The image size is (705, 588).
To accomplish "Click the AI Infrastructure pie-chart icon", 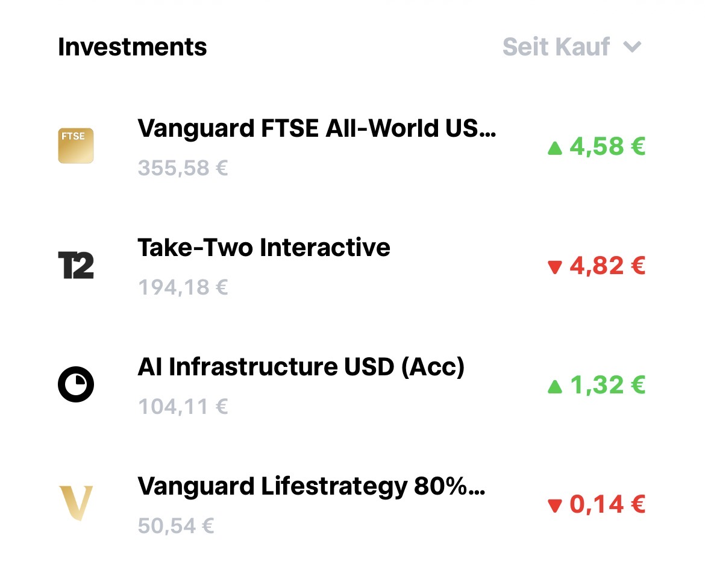I will [x=76, y=384].
